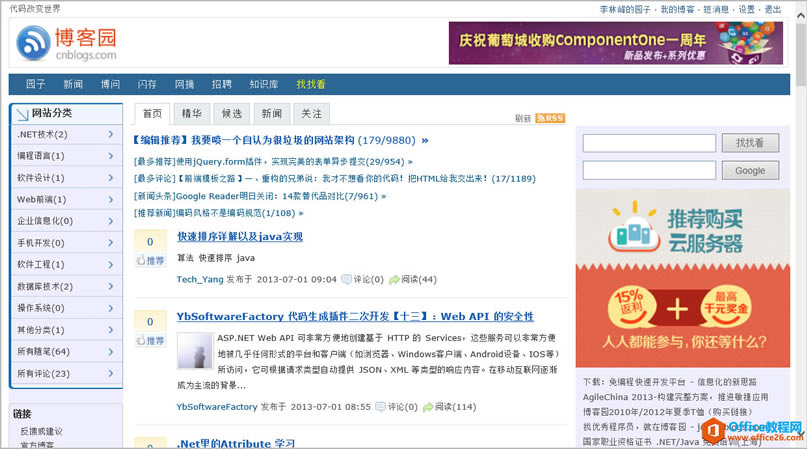Open 快速排序详解以及java实现 post title
This screenshot has height=449, width=807.
240,236
